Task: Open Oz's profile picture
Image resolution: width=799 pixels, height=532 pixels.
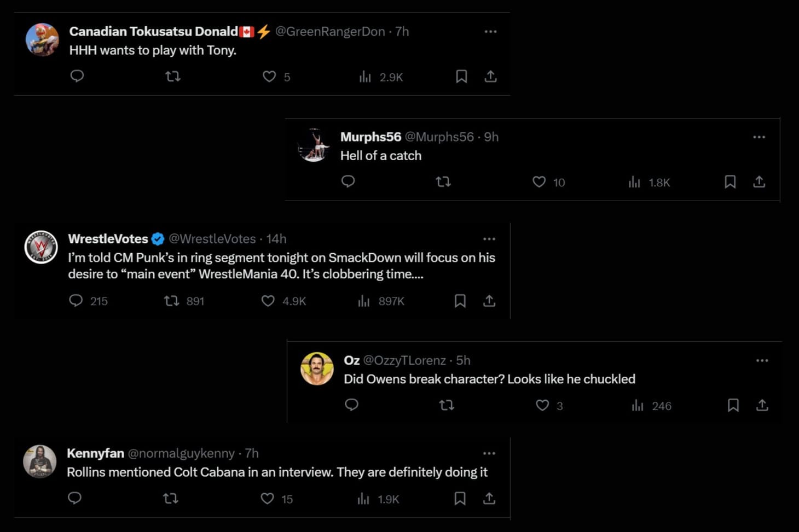Action: tap(317, 369)
